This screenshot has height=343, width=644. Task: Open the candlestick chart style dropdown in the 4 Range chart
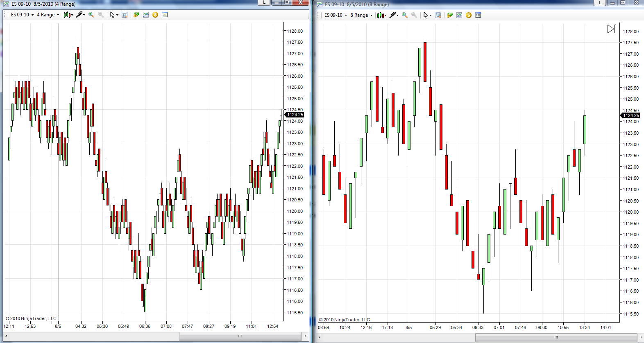(68, 15)
